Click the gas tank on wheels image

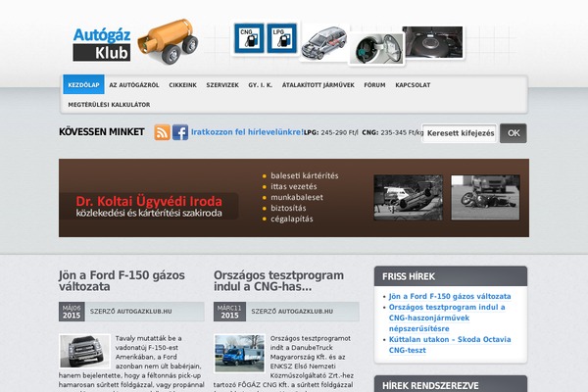168,41
